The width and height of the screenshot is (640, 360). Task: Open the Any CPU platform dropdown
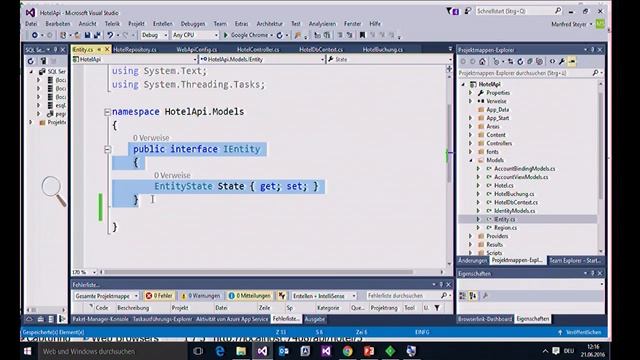[x=195, y=36]
